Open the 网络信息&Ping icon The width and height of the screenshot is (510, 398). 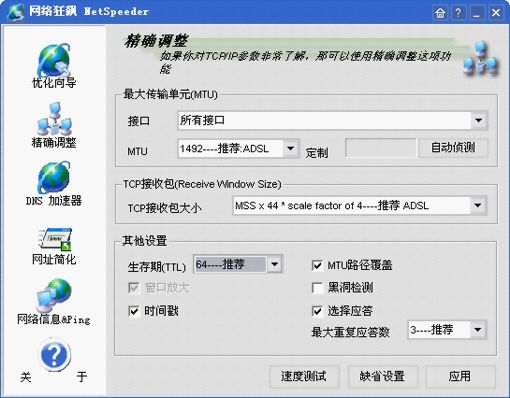coord(54,295)
